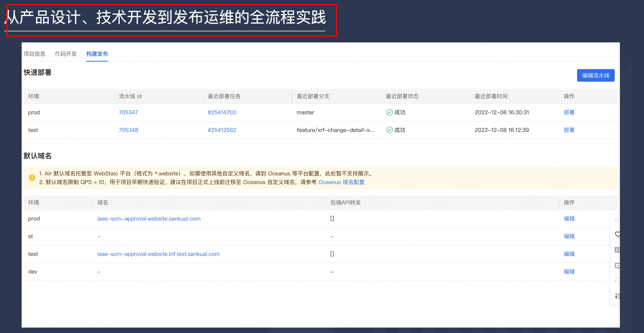Click the 后端API转发 column header
The image size is (644, 333).
coord(345,202)
